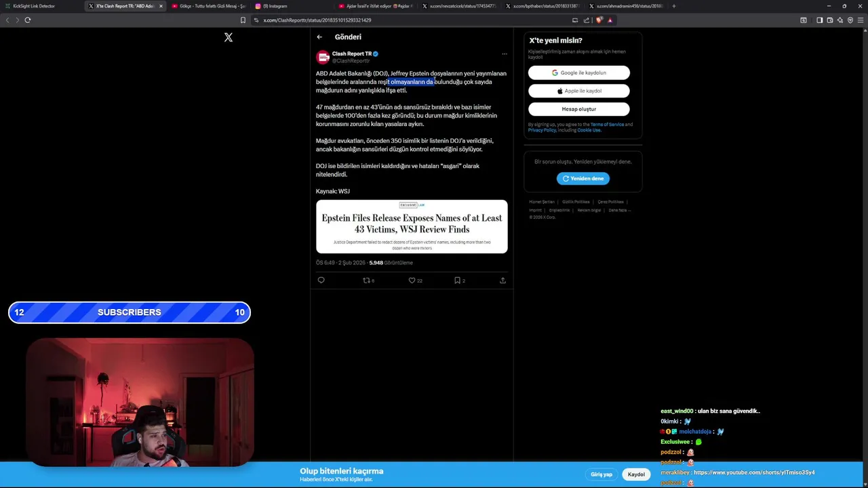868x488 pixels.
Task: Click Google ile kaydolun button
Action: pyautogui.click(x=579, y=73)
